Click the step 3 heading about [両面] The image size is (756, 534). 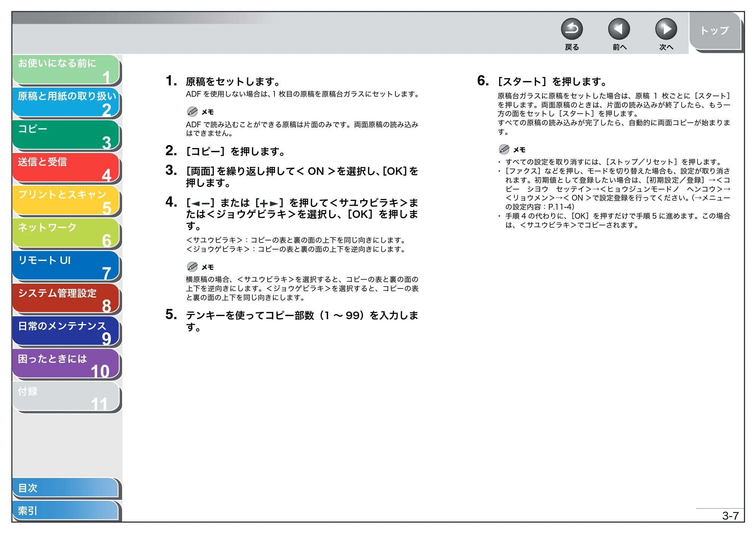[x=302, y=177]
